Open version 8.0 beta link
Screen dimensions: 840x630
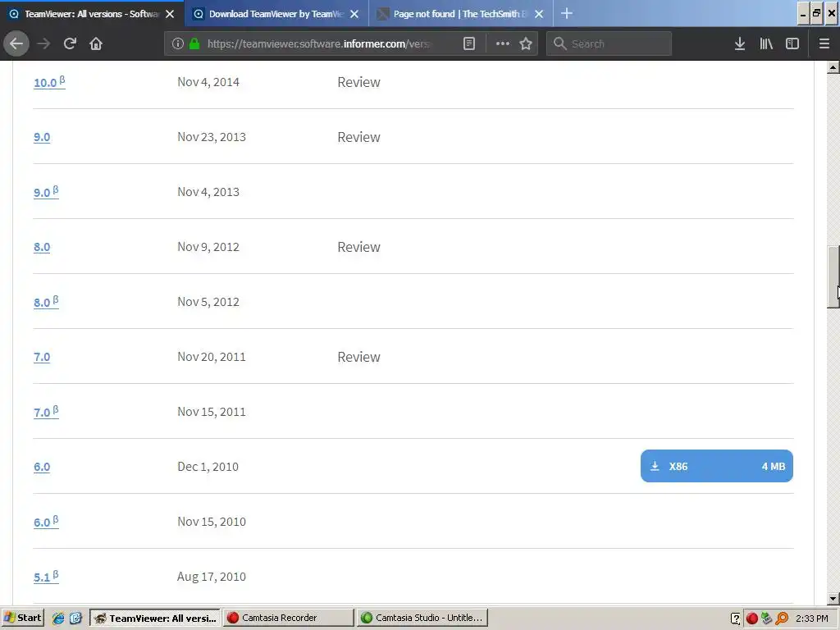(46, 302)
